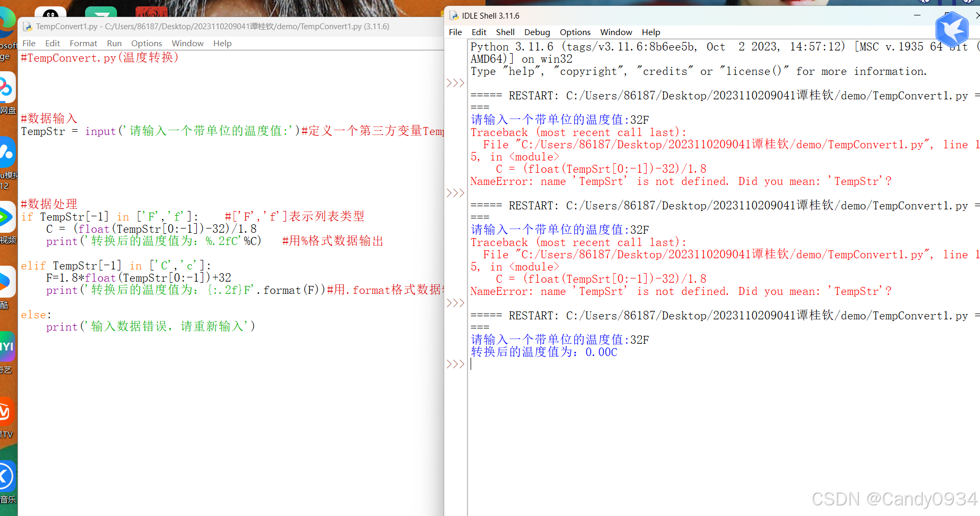Click the print line with '%.2fC'
Image resolution: width=980 pixels, height=516 pixels.
point(154,241)
